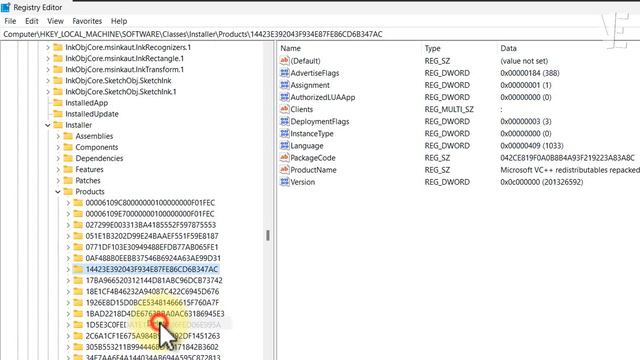Open the File menu
The width and height of the screenshot is (640, 360).
10,21
